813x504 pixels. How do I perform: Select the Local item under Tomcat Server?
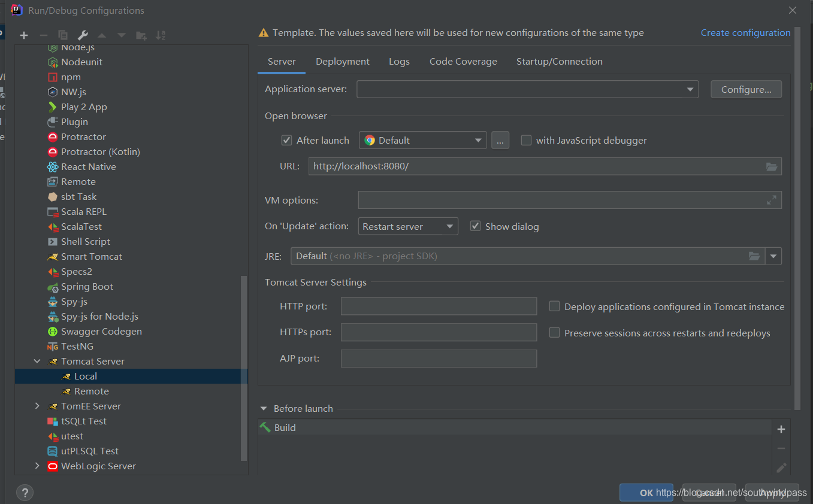tap(131, 376)
